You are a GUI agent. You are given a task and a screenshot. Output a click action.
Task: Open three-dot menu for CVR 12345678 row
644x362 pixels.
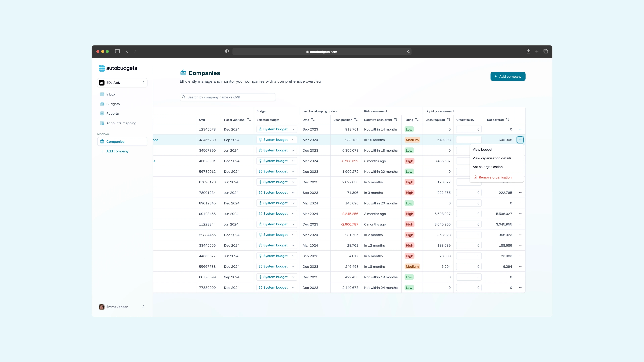coord(520,129)
